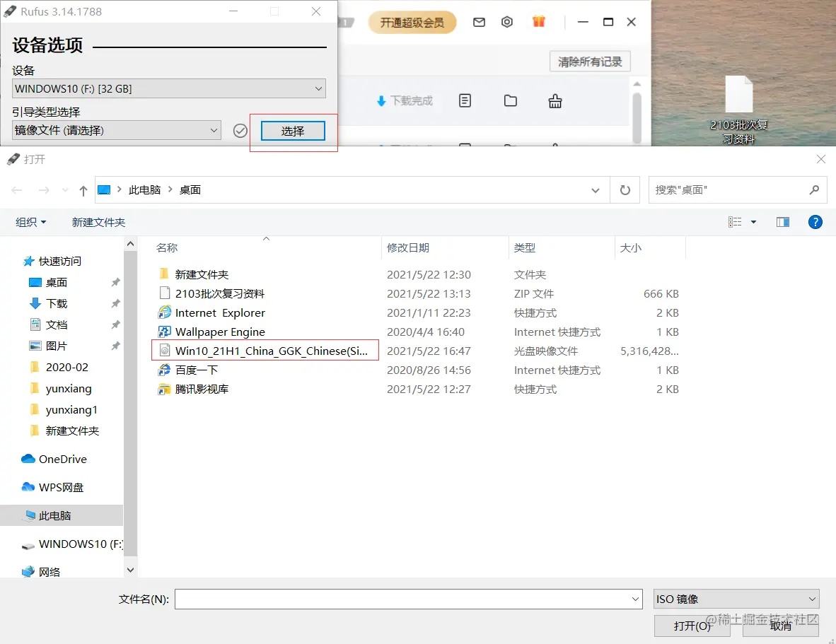Open the 组织 menu
The width and height of the screenshot is (836, 644).
tap(31, 222)
